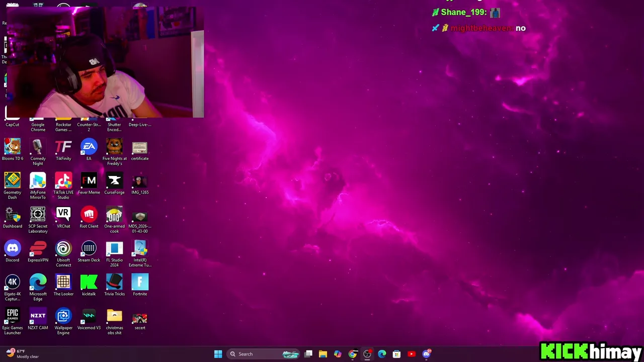Open Copilot from the taskbar
644x362 pixels.
338,354
